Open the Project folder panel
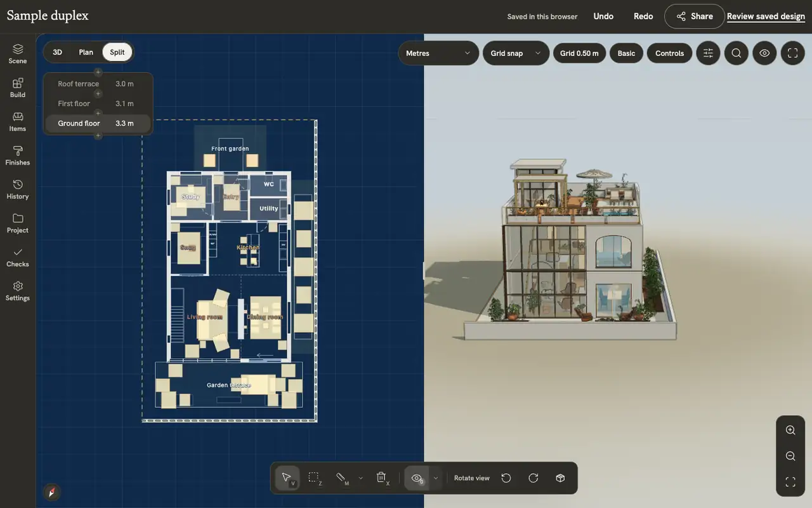 18,224
